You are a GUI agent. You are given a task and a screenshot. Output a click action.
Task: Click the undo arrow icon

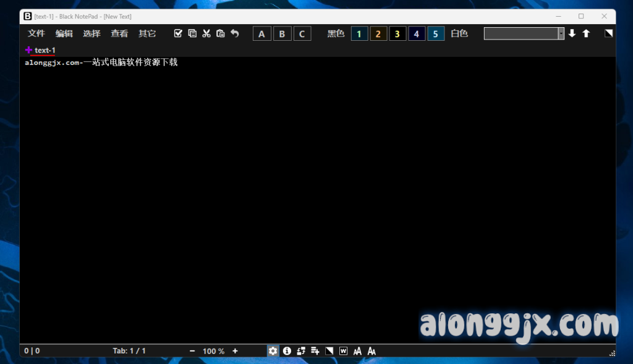[235, 33]
